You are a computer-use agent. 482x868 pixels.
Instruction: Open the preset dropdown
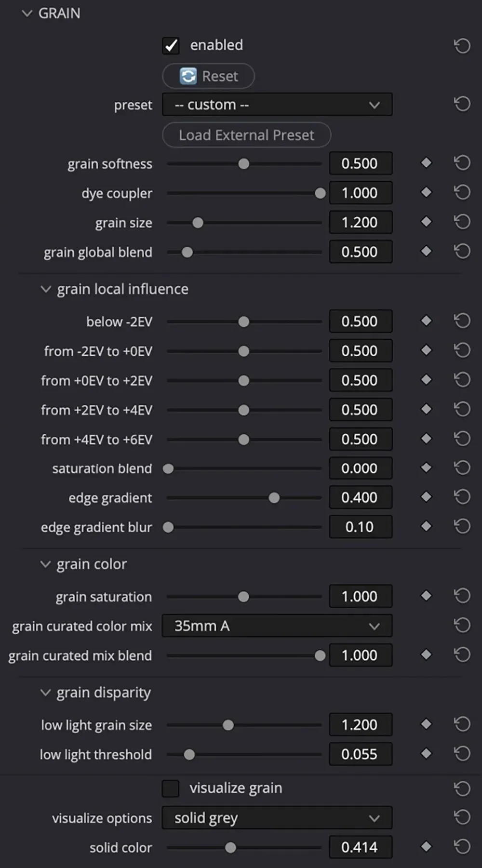pyautogui.click(x=277, y=105)
